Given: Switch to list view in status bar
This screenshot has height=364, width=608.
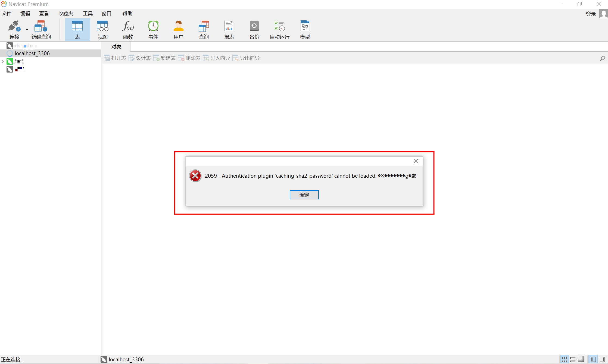Looking at the screenshot, I should [x=573, y=359].
